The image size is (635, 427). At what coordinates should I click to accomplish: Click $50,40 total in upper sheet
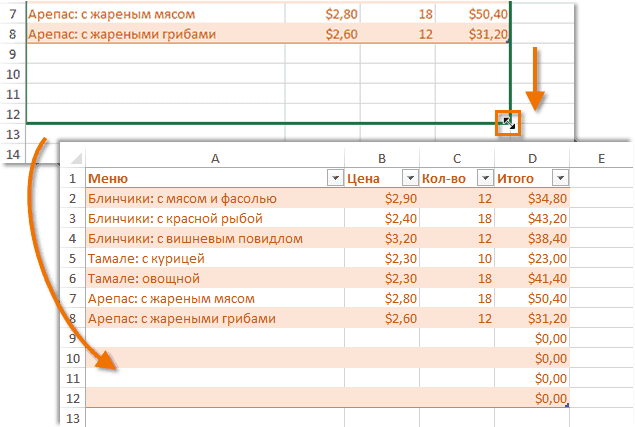coord(473,14)
